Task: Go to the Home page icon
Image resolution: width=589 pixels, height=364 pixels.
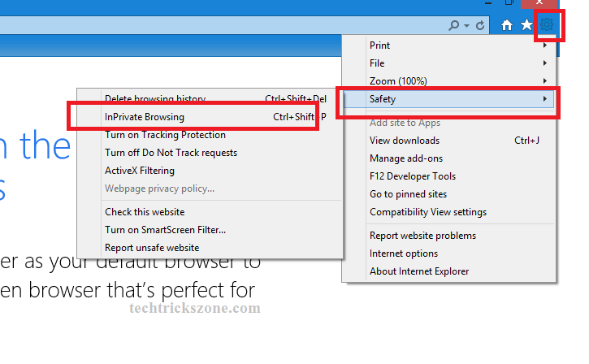Action: point(507,25)
